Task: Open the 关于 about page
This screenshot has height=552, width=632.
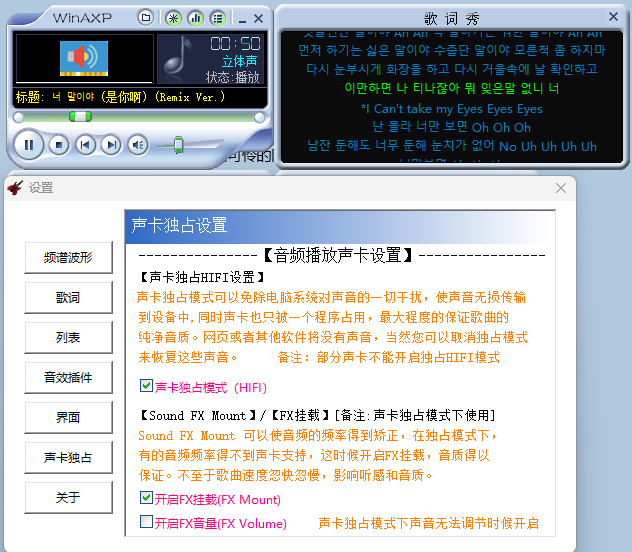Action: point(68,497)
